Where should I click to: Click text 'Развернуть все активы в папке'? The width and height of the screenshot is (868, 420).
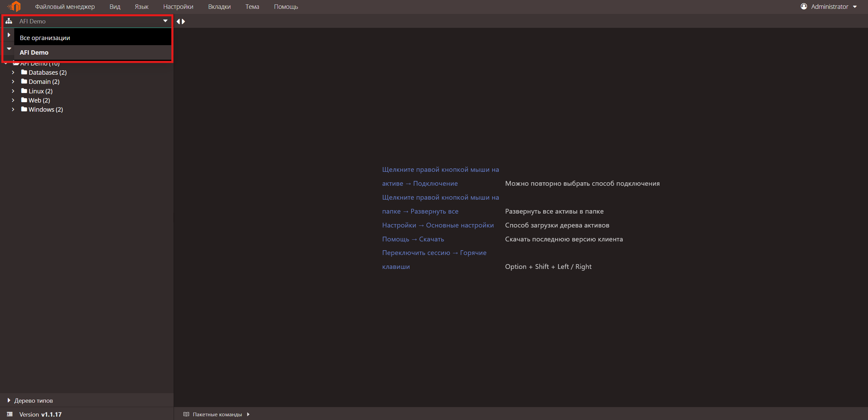click(x=554, y=211)
